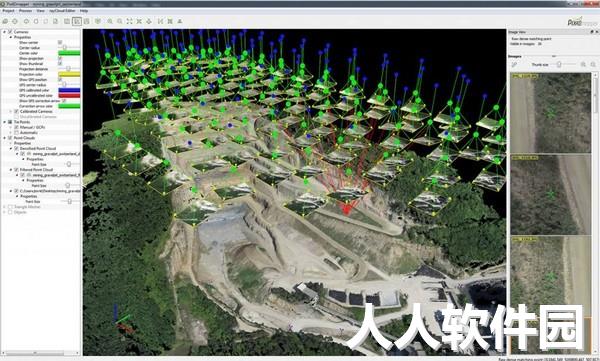600x361 pixels.
Task: Open the GPS calibrated color blue swatch
Action: pos(69,90)
